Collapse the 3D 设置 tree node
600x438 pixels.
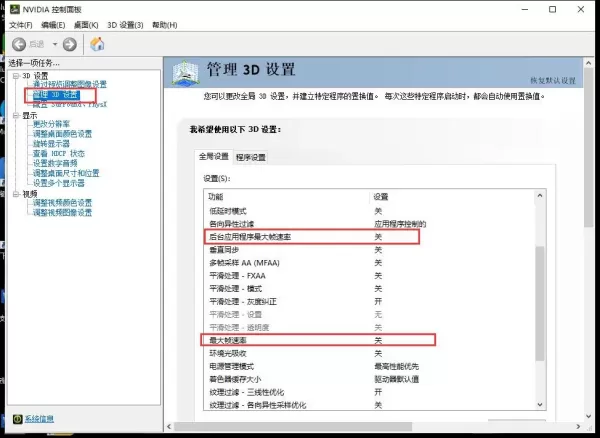16,76
